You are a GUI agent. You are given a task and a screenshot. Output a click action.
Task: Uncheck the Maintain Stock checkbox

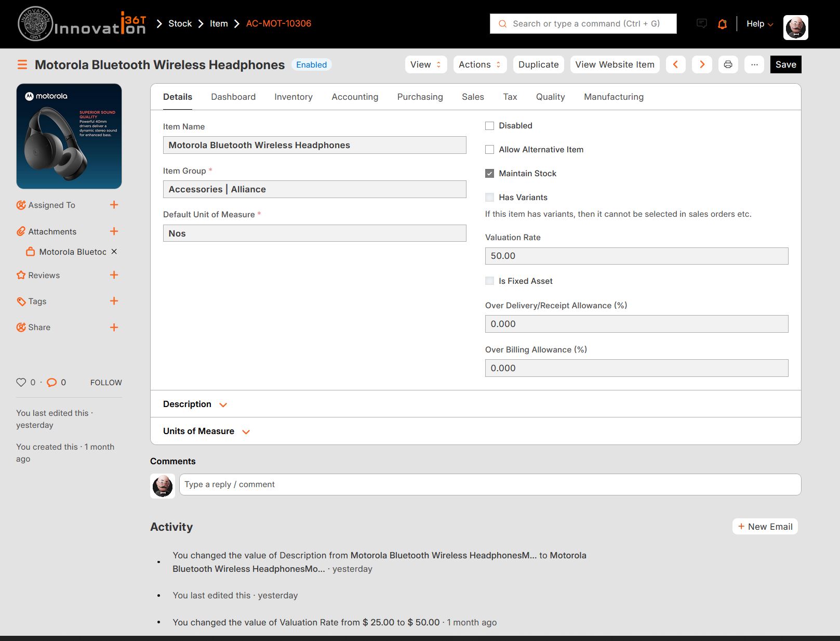point(489,174)
